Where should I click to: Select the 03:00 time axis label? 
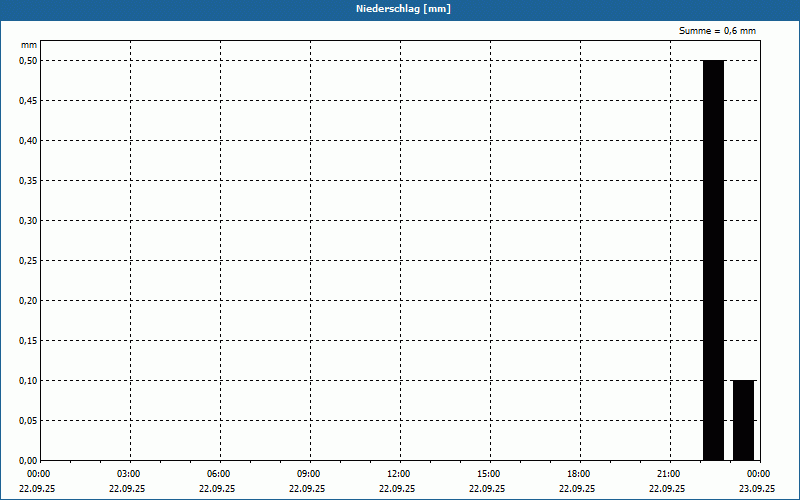128,474
